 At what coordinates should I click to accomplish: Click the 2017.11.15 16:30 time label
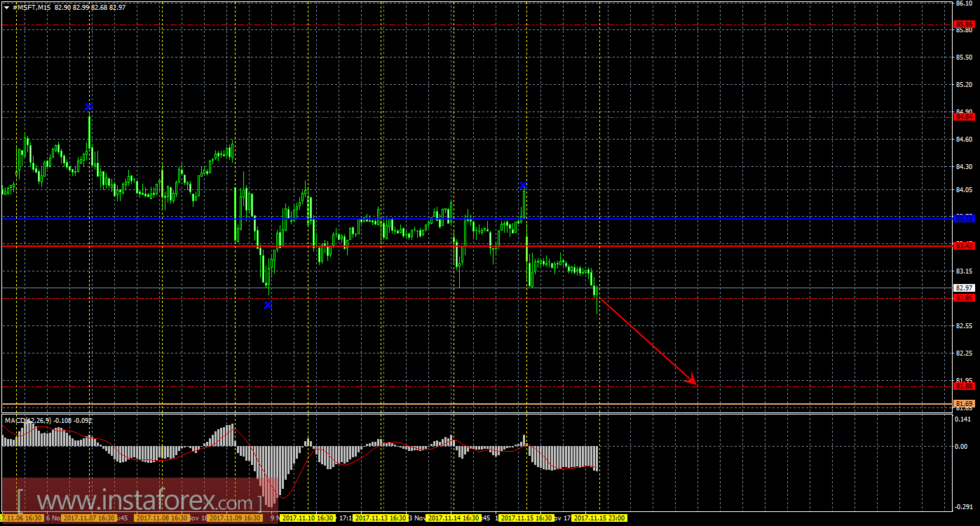tap(526, 518)
